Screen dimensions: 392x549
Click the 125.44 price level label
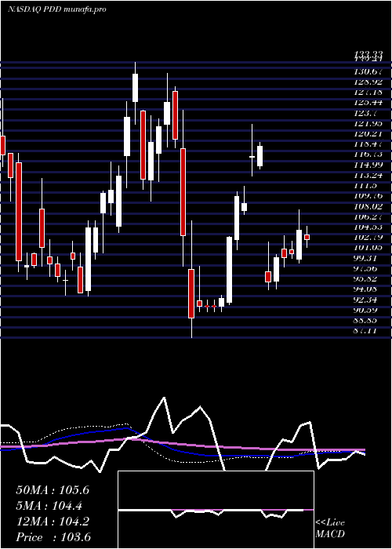pos(368,103)
